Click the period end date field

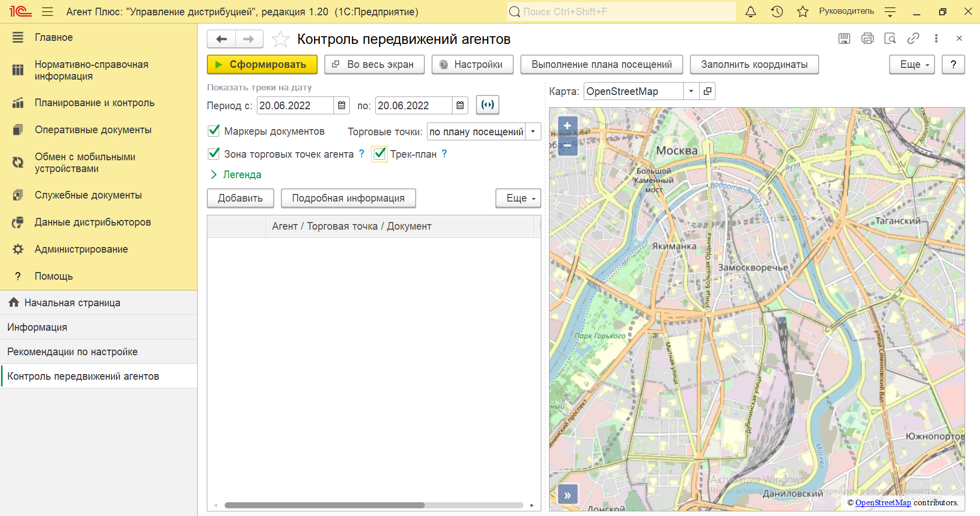coord(414,105)
